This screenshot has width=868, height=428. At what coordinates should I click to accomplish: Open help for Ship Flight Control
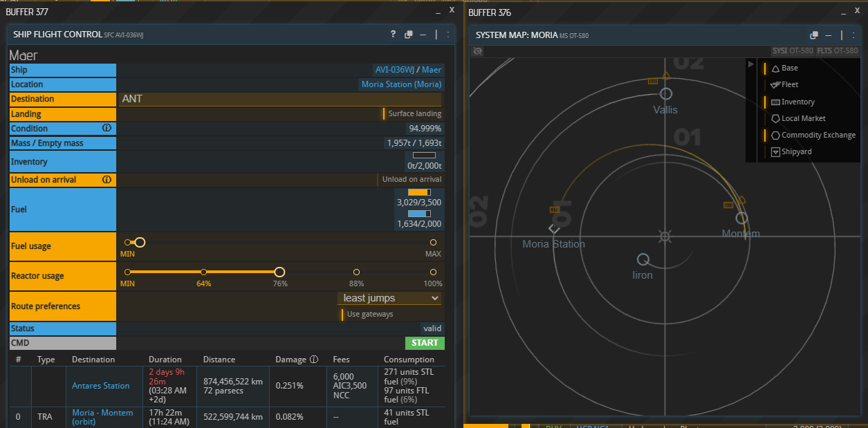pyautogui.click(x=393, y=35)
